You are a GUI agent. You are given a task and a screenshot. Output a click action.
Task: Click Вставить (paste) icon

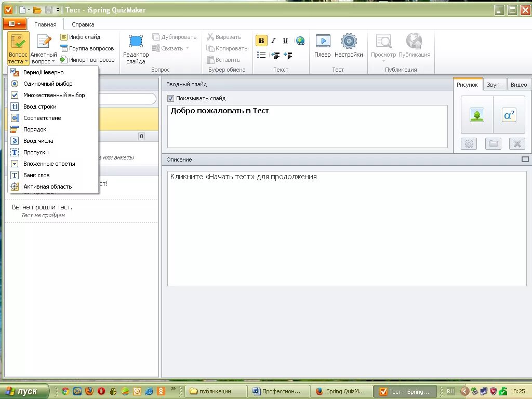click(210, 60)
